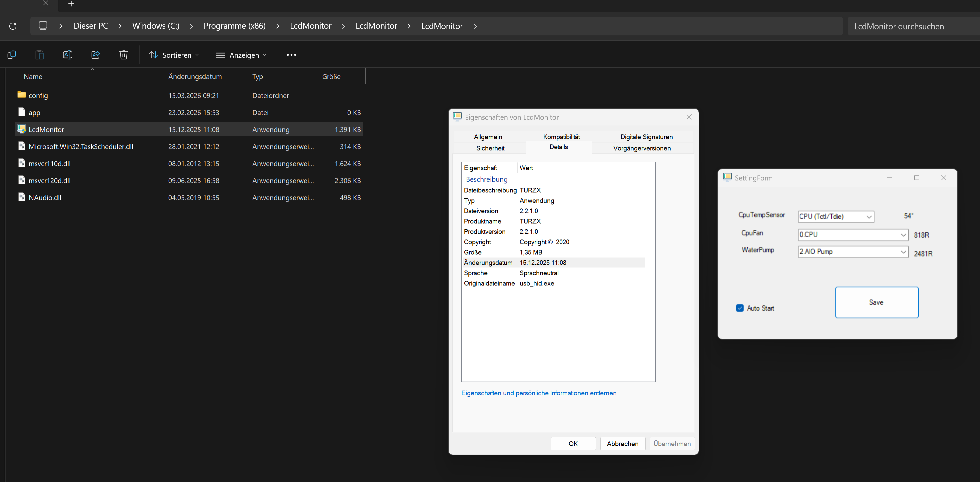
Task: Click the refresh icon beside address bar
Action: click(x=13, y=26)
